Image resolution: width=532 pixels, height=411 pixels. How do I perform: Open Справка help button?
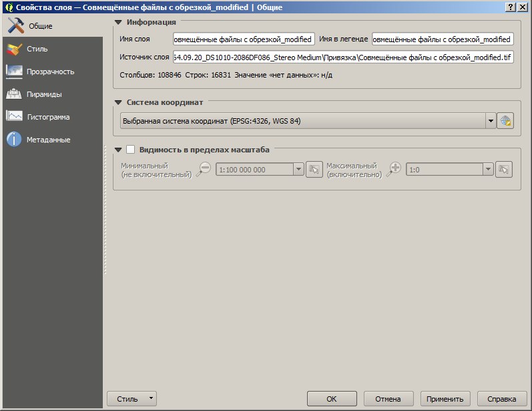502,399
